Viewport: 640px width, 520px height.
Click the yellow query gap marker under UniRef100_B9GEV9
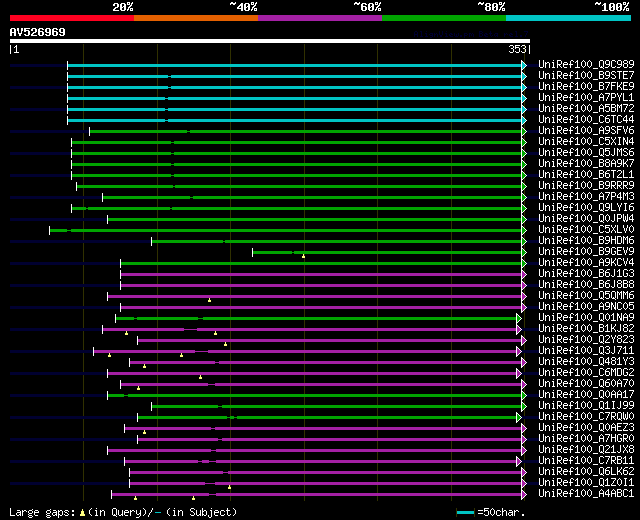coord(303,256)
